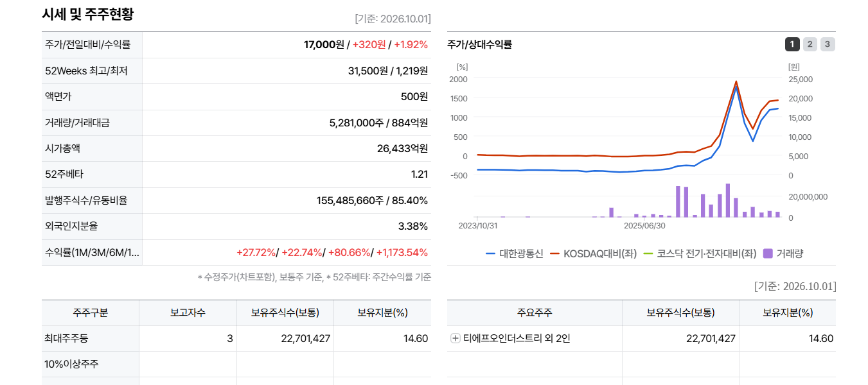868x385 pixels.
Task: Click the green 코스닥 전기·전자대비 legend swatch
Action: click(648, 253)
